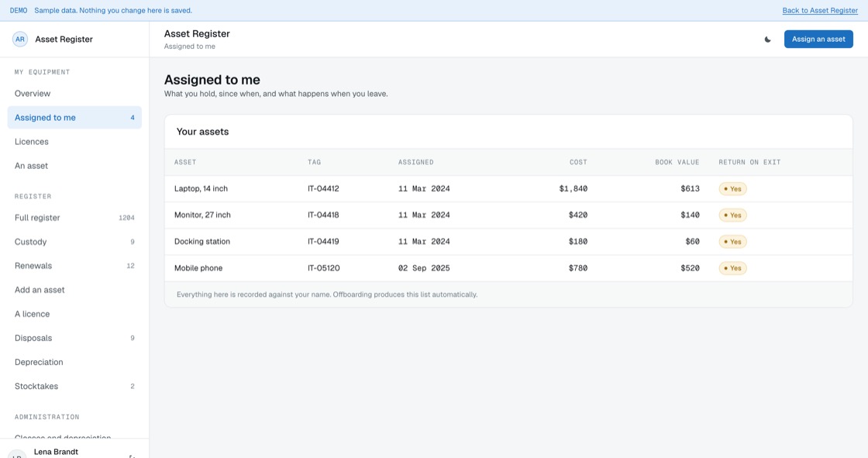Click the Your assets card heading
This screenshot has height=458, width=868.
pyautogui.click(x=202, y=132)
